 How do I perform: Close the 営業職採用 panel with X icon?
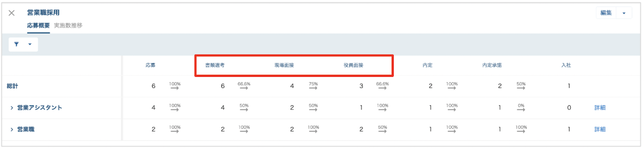tap(12, 13)
